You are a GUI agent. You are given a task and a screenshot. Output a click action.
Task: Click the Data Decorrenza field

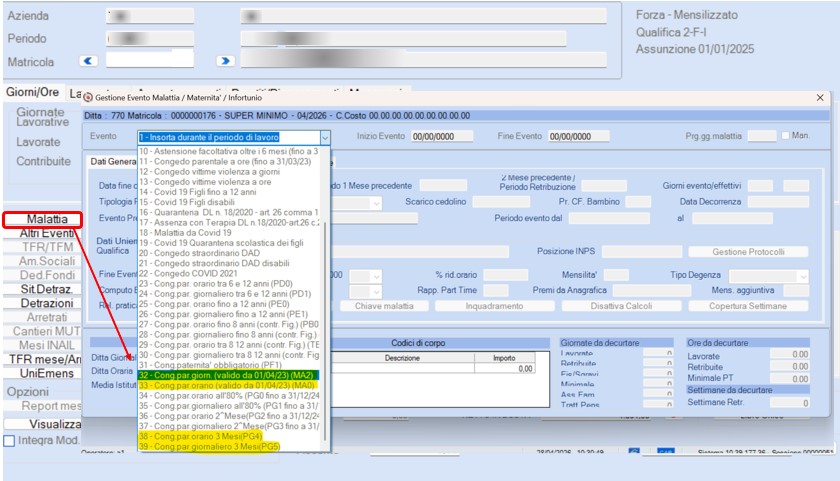[778, 202]
